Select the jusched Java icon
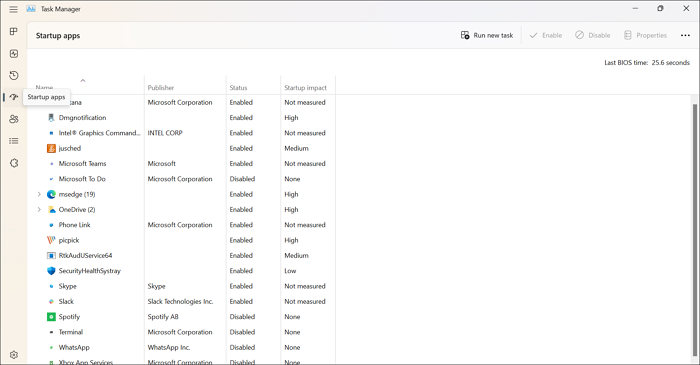 (x=51, y=148)
